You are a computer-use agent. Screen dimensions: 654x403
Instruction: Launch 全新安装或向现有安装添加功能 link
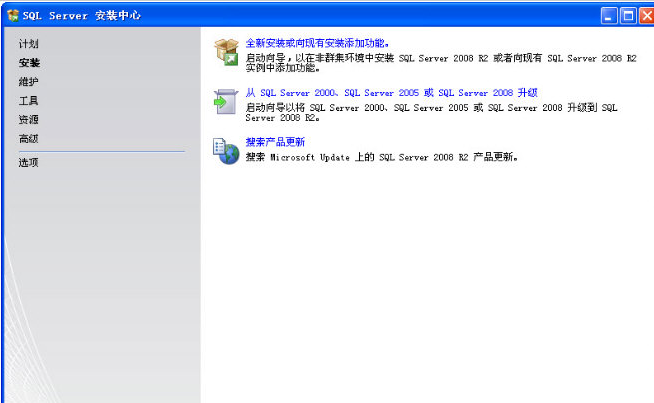pos(317,43)
